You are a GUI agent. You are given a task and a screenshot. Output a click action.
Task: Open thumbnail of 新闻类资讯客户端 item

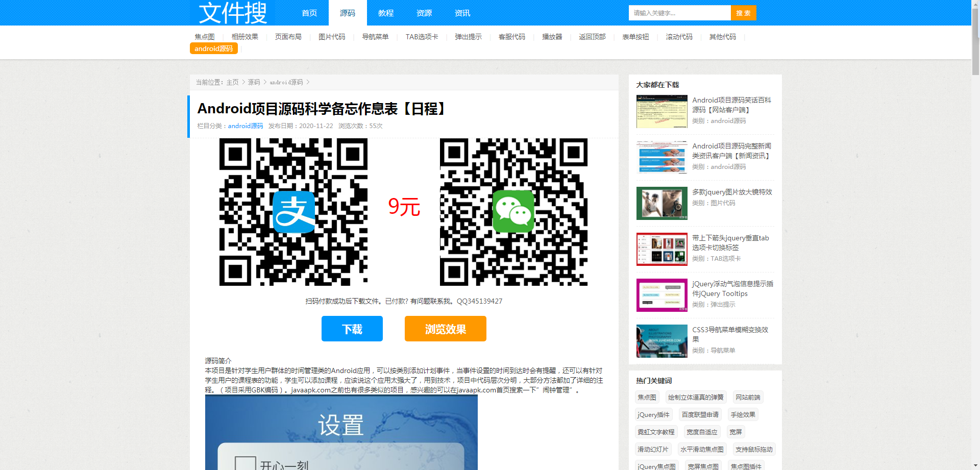tap(662, 157)
